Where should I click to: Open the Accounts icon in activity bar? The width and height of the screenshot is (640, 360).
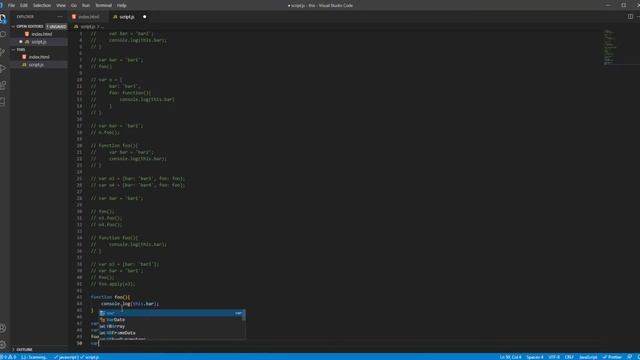[x=3, y=328]
